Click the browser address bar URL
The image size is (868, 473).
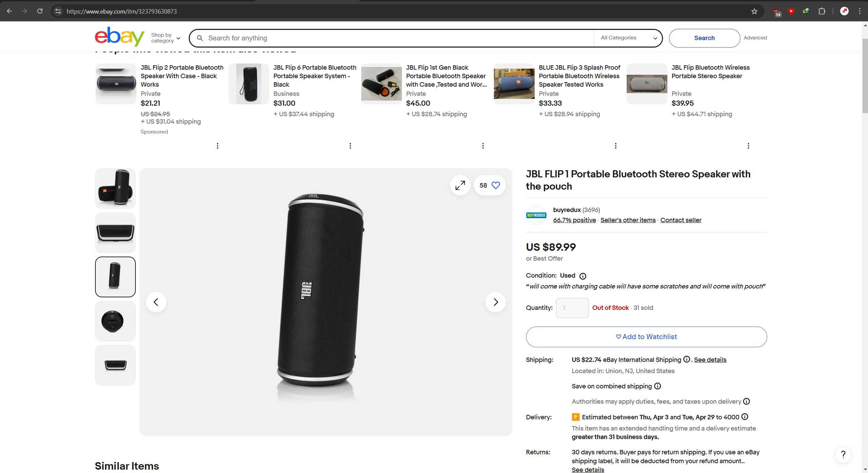122,11
